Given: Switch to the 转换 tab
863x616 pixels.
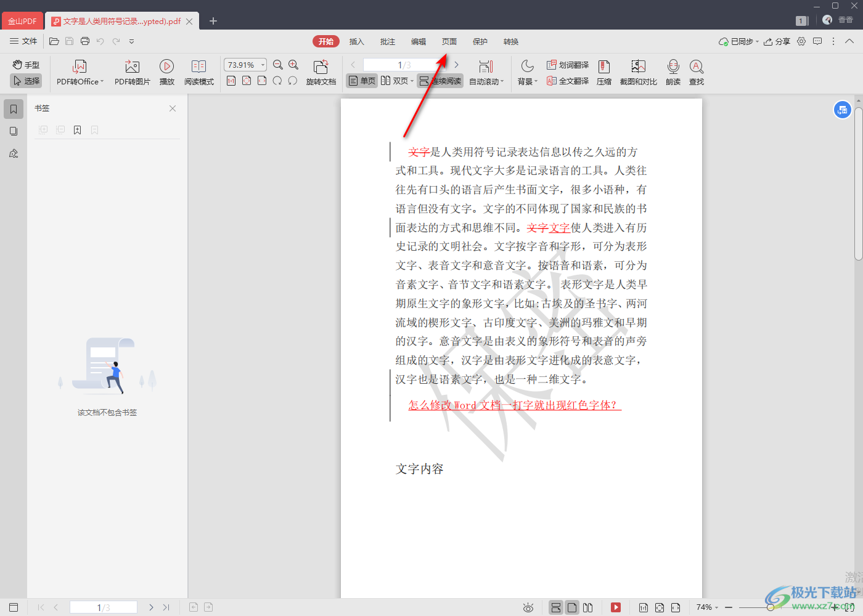Looking at the screenshot, I should tap(511, 41).
